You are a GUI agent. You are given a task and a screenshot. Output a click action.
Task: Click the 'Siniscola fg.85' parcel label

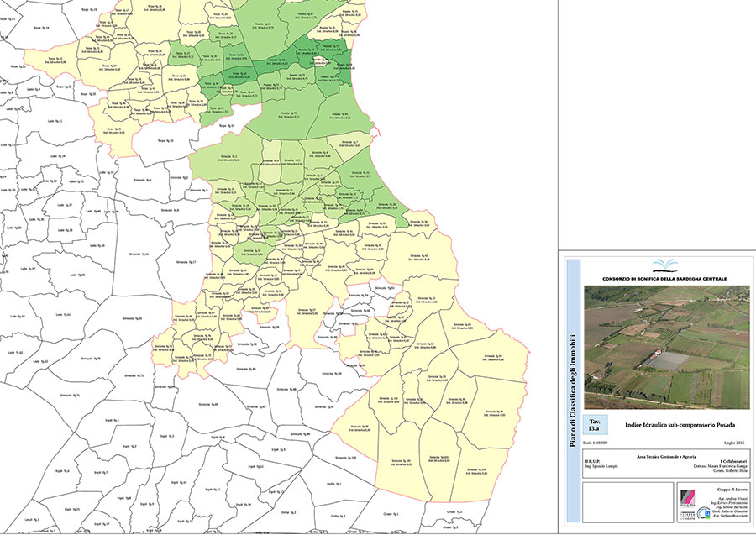[208, 404]
